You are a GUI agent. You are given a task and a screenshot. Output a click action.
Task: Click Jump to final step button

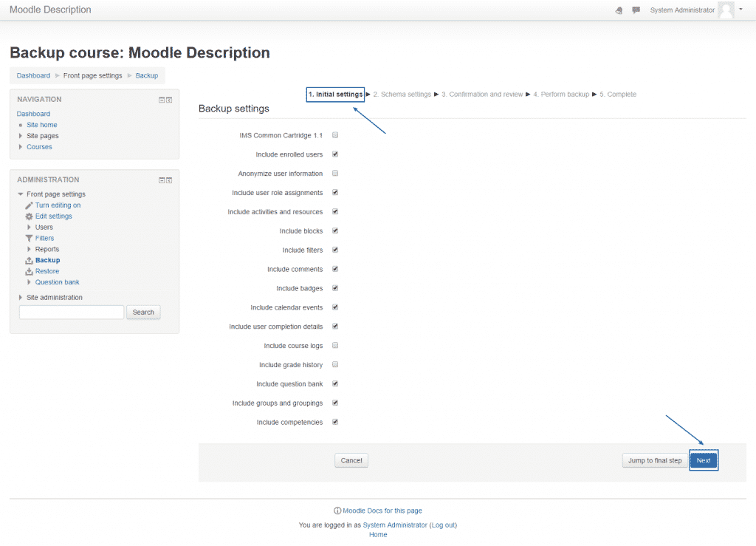click(x=655, y=460)
